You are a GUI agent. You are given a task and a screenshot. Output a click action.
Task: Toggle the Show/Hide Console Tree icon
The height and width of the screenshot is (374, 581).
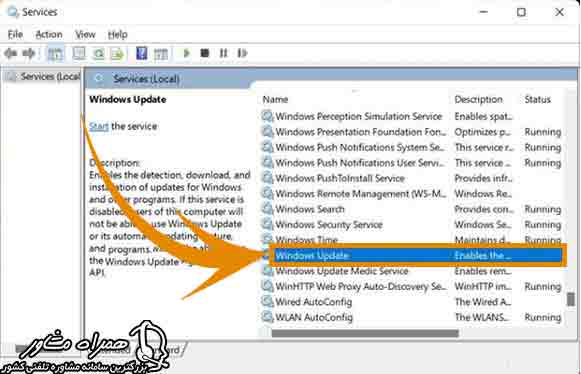[x=55, y=54]
